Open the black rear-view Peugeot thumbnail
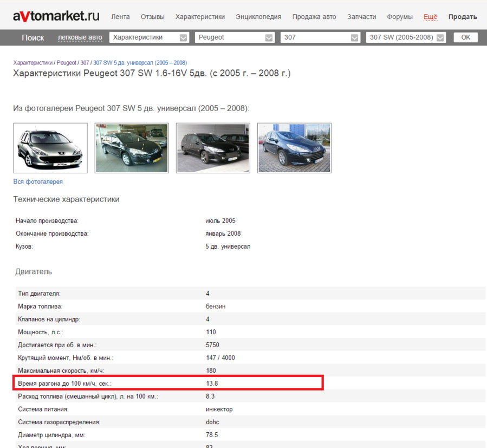Viewport: 487px width, 448px height. (x=213, y=148)
